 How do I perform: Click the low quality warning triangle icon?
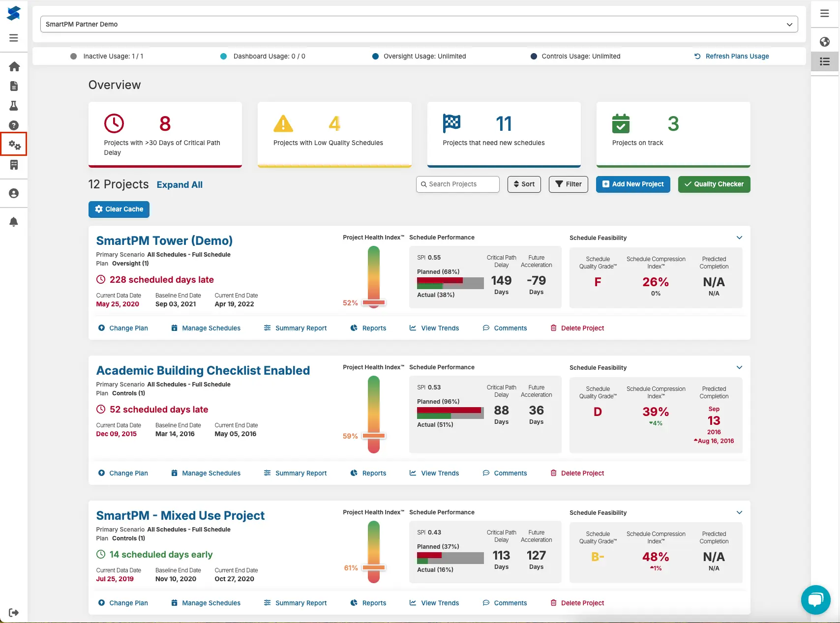pyautogui.click(x=283, y=123)
